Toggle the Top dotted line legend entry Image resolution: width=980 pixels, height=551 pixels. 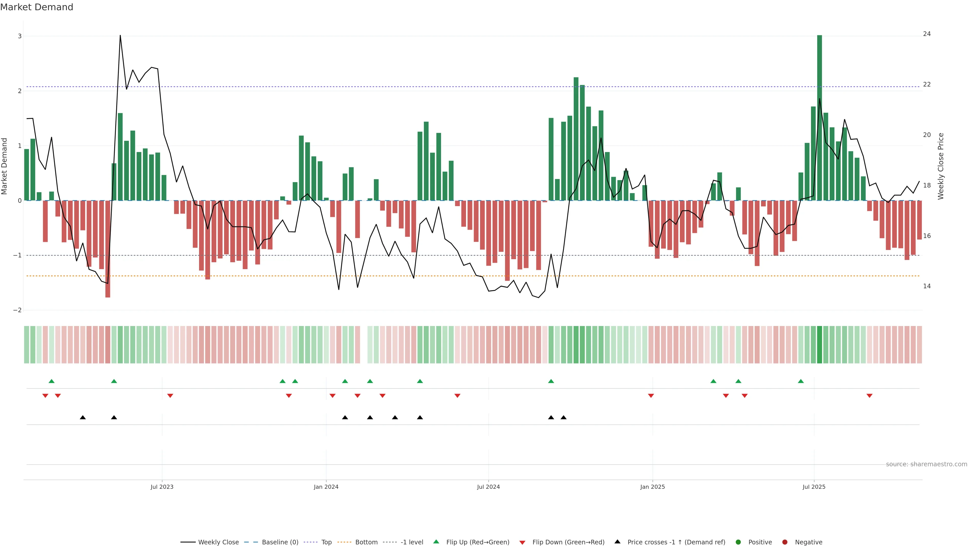326,542
